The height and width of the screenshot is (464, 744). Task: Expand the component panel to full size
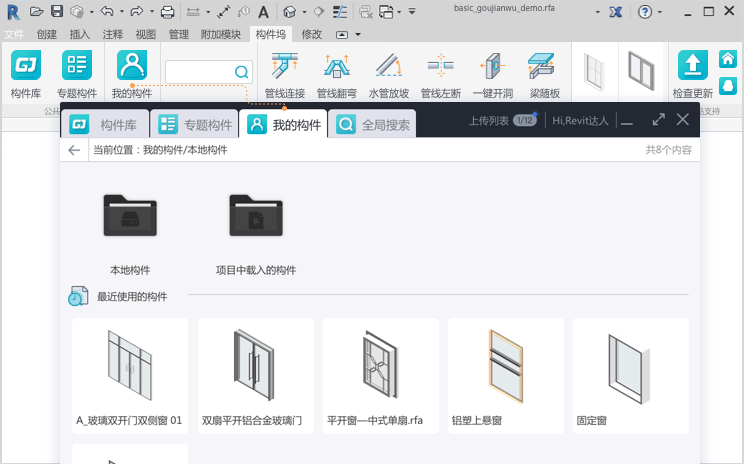coord(658,120)
